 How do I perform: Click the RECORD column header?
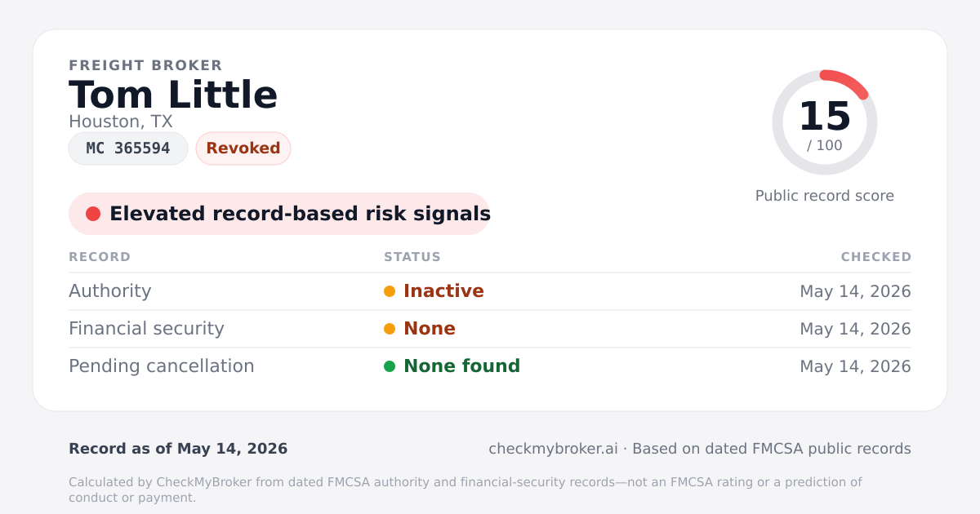click(100, 257)
